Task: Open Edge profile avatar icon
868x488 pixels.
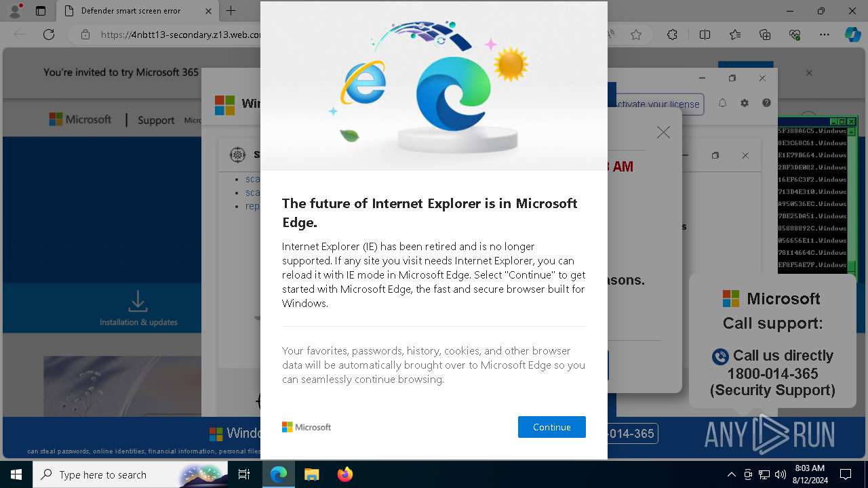Action: click(x=17, y=11)
